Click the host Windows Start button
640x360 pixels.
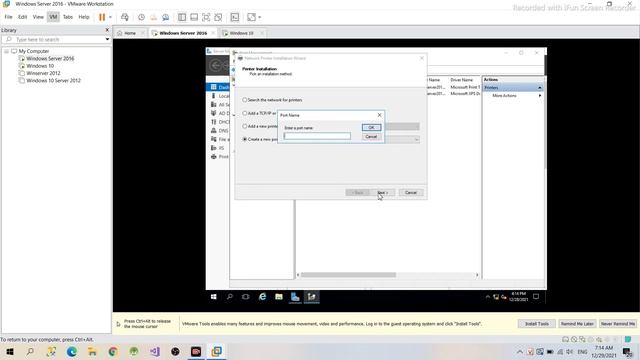point(10,351)
